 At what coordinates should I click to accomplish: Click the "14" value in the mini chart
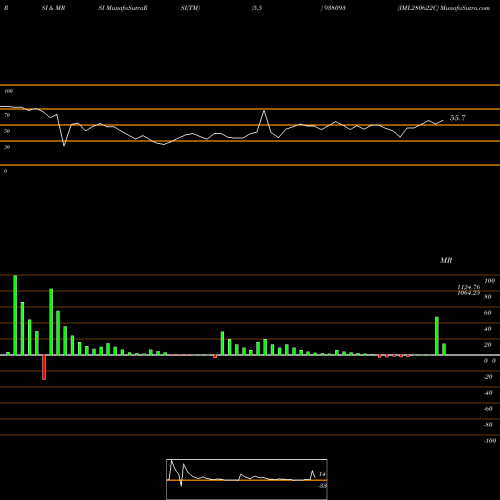coord(322,474)
